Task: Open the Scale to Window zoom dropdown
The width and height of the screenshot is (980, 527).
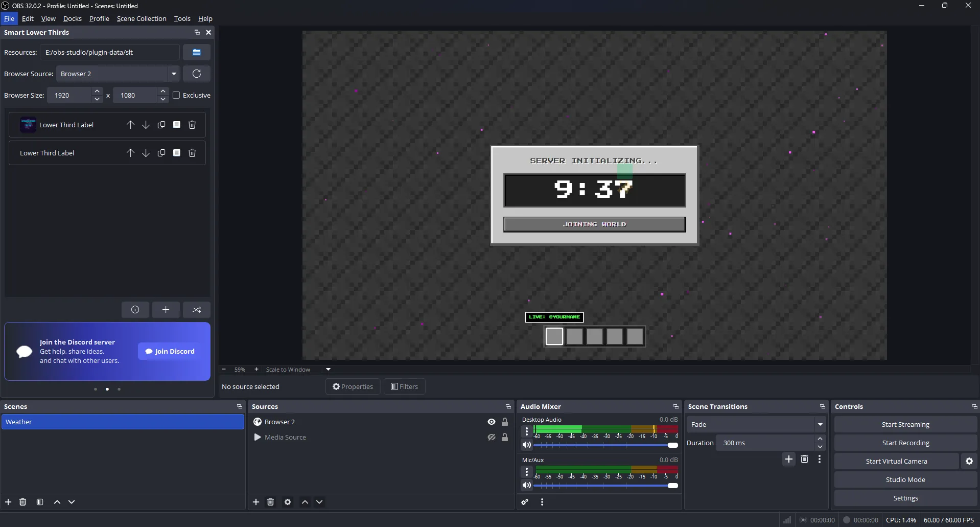Action: coord(328,369)
